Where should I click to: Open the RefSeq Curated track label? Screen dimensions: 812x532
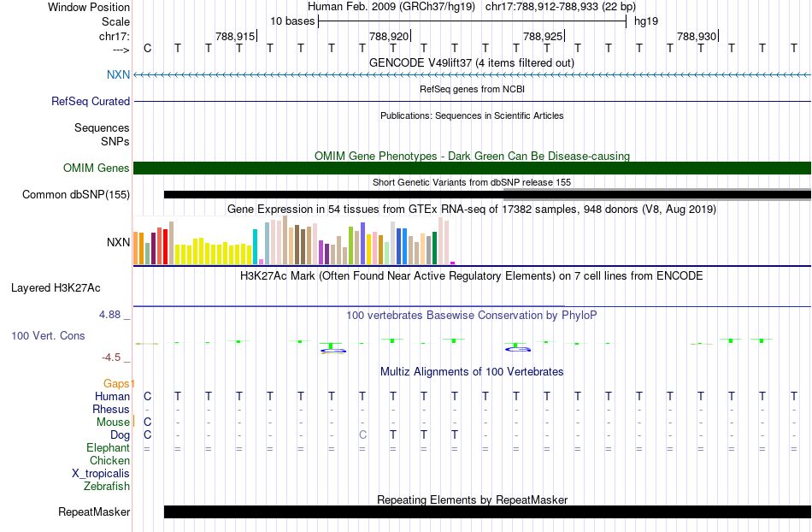point(91,101)
